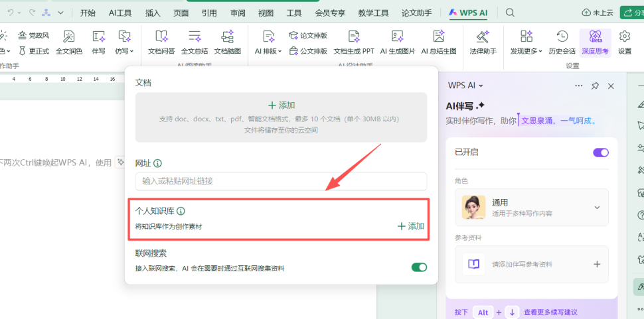This screenshot has width=644, height=319.
Task: Close the WPS AI side panel
Action: 611,86
